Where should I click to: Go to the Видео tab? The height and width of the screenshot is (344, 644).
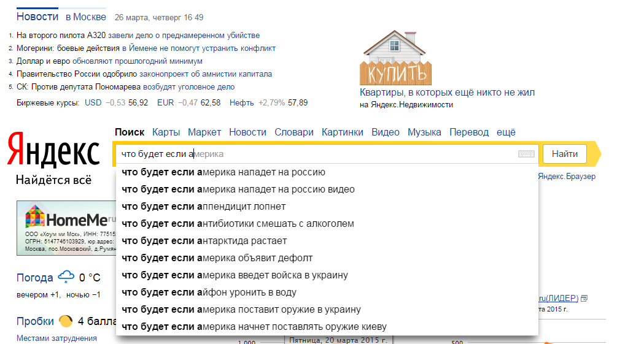click(386, 132)
